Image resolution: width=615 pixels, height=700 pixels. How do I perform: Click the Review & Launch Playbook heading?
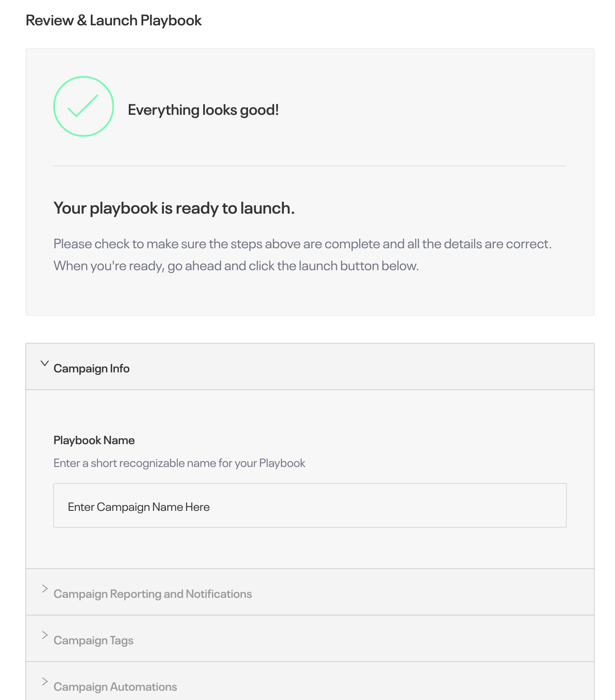pyautogui.click(x=114, y=20)
